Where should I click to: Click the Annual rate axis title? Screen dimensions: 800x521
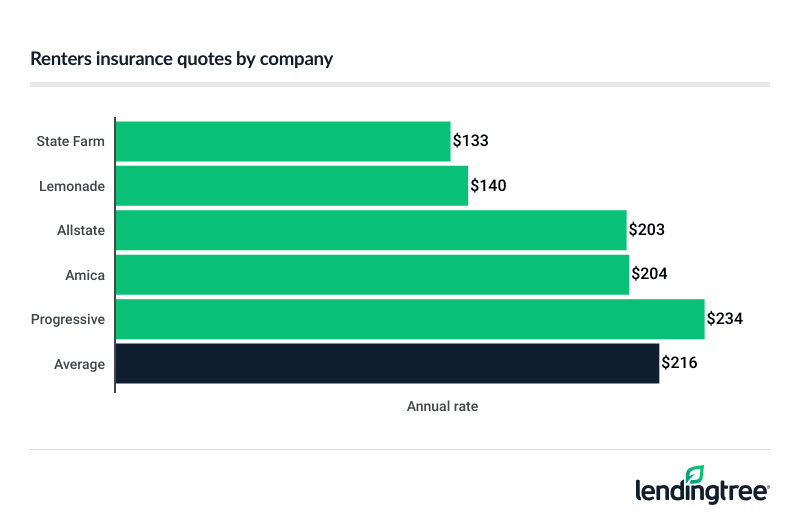click(442, 407)
